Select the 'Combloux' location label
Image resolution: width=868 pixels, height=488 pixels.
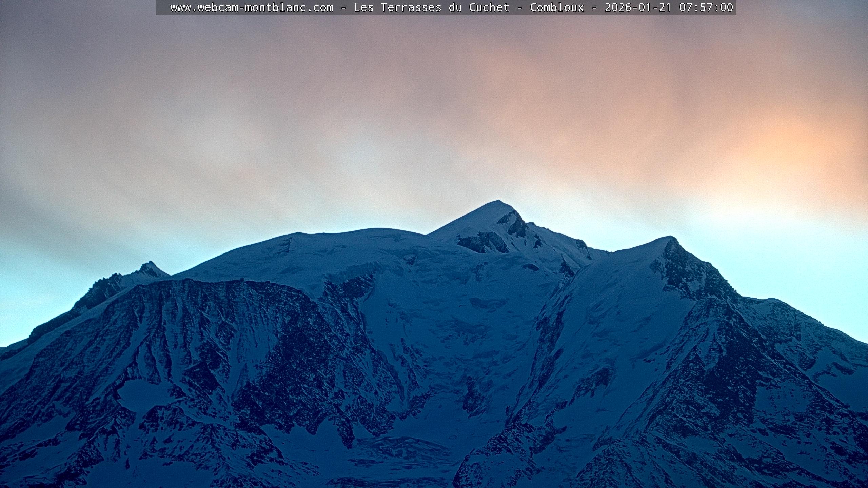(x=557, y=7)
